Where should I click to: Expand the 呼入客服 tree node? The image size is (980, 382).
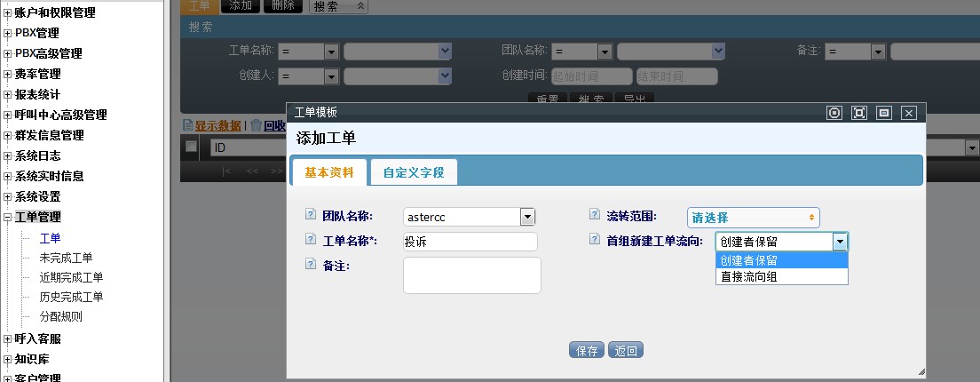(x=7, y=339)
